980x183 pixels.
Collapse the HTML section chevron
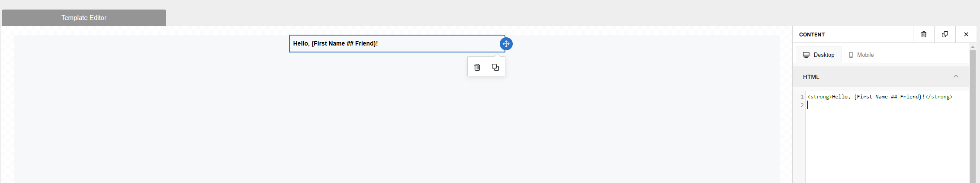click(x=956, y=76)
